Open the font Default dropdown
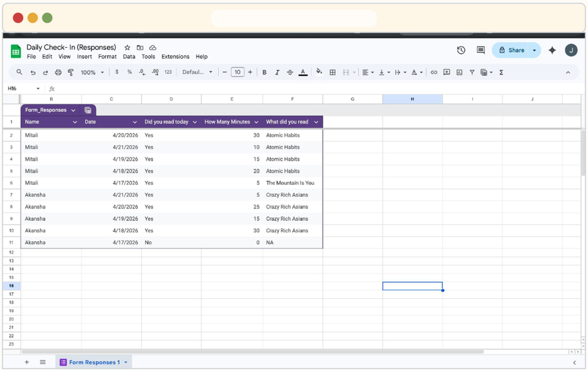The image size is (588, 370). coord(197,72)
